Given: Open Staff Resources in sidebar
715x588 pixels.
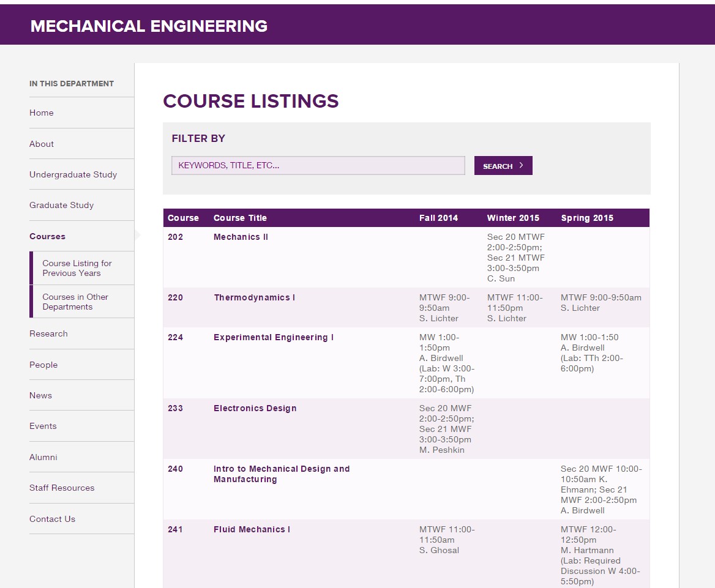Looking at the screenshot, I should [62, 488].
